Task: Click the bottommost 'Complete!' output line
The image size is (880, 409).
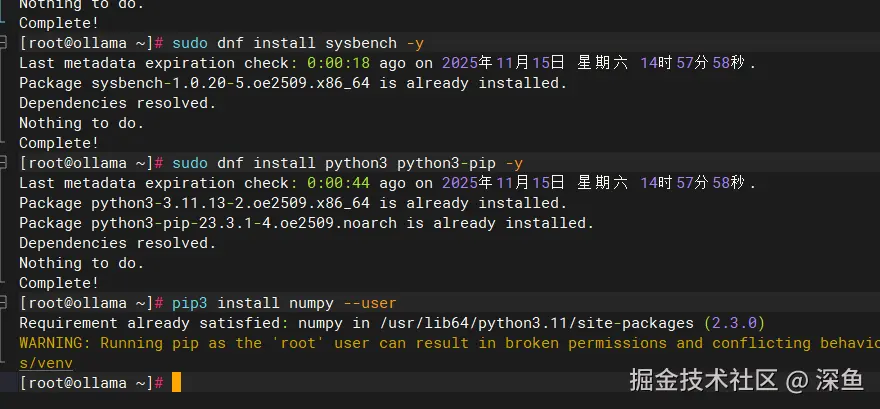Action: (x=59, y=283)
